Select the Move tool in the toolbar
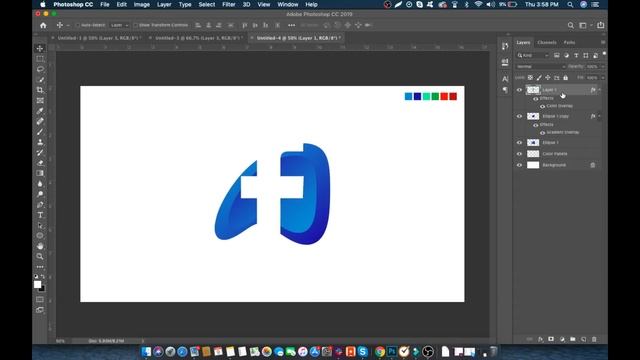 40,49
